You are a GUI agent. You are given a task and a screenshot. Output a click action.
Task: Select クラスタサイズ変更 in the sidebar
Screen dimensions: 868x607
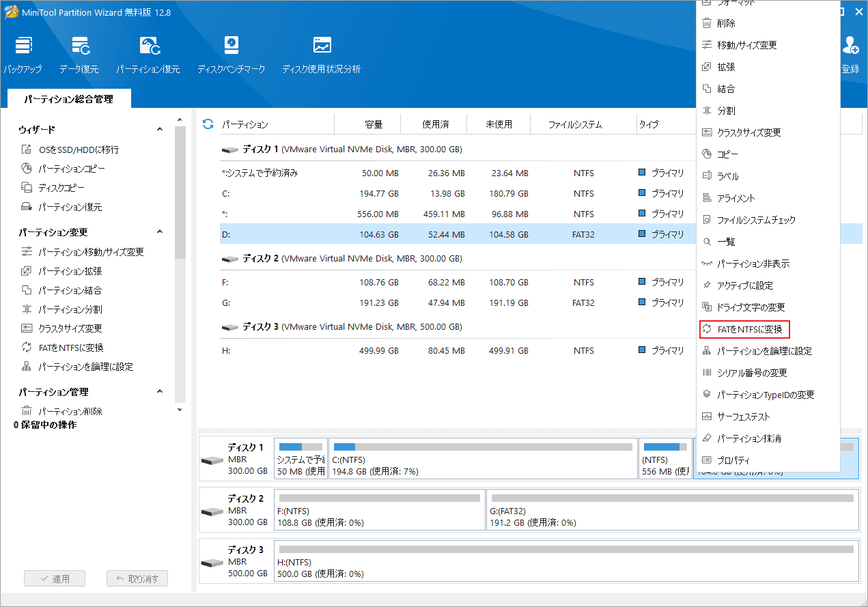coord(61,328)
